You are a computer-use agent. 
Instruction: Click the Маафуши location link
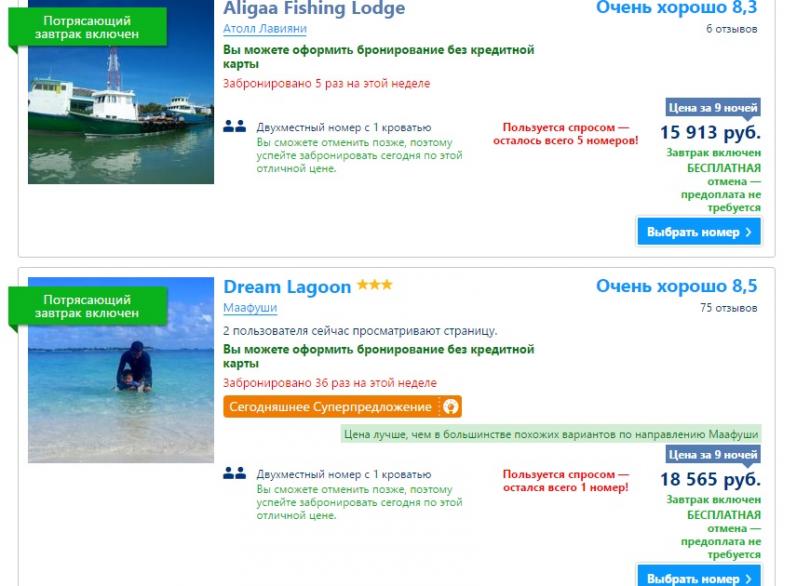(x=250, y=308)
